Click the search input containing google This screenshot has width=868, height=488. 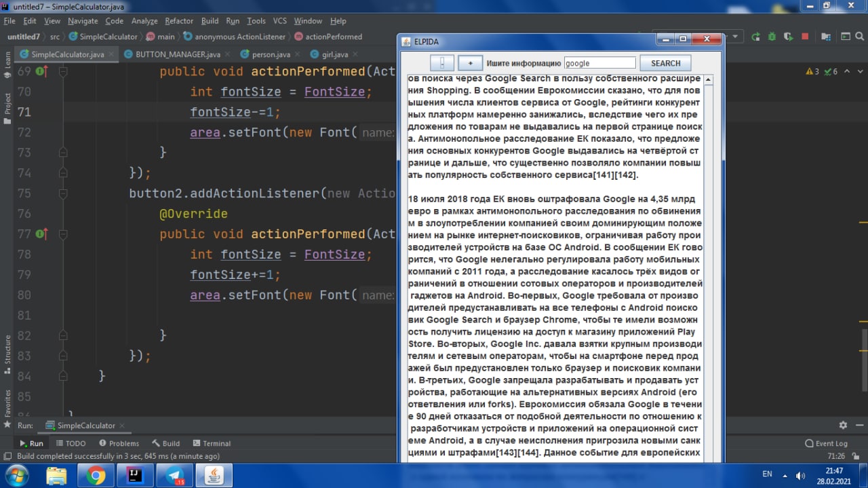(x=600, y=63)
